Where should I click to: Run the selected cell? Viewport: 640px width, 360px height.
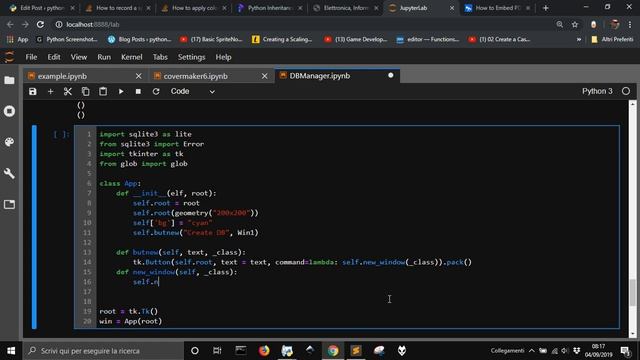[121, 91]
